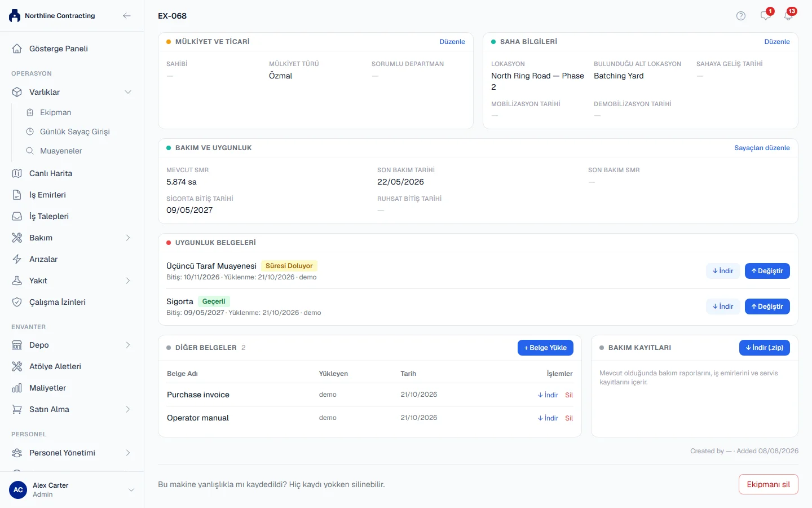
Task: Click the Muayeneler magnifier icon
Action: click(x=30, y=151)
